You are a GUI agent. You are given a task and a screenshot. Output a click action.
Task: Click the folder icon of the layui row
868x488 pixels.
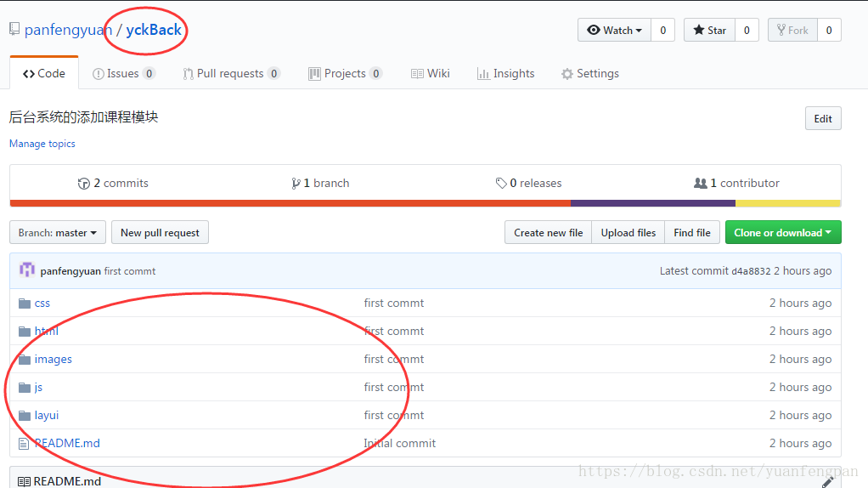(25, 416)
